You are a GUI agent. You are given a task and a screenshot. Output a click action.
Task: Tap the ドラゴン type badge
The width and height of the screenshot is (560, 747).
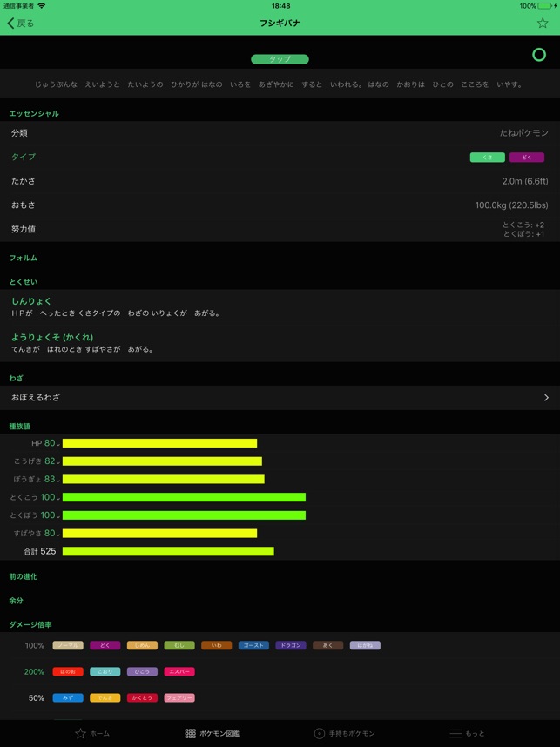tap(291, 645)
